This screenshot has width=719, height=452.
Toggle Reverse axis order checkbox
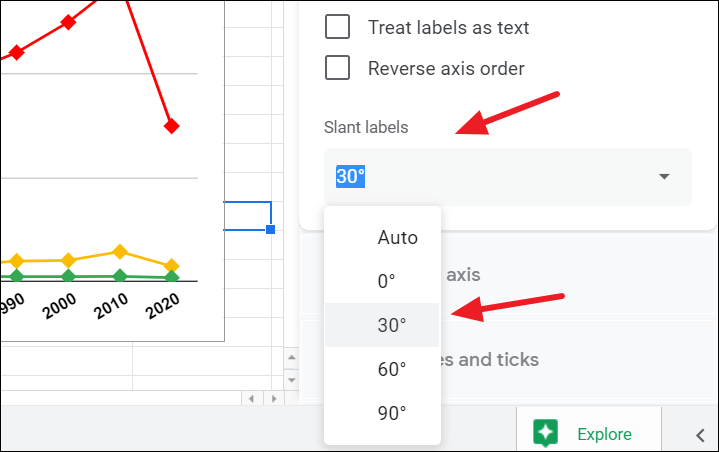(x=338, y=68)
